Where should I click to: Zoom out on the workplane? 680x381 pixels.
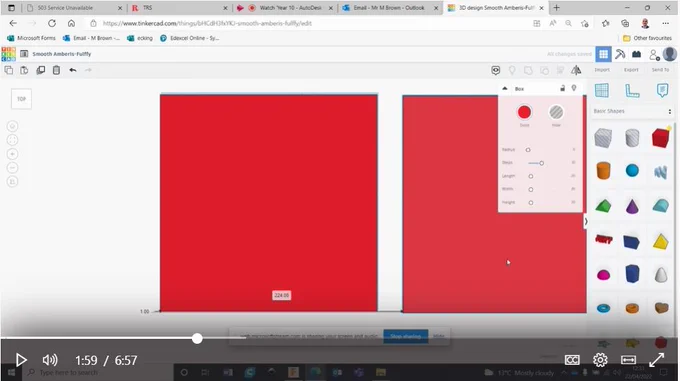click(x=13, y=168)
